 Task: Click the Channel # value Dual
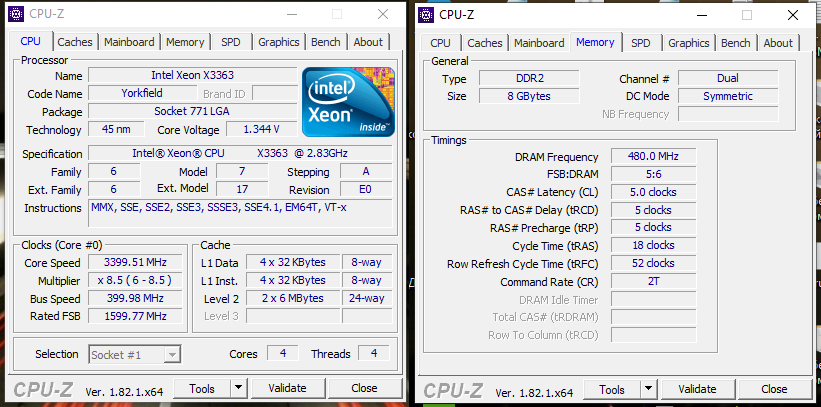(728, 78)
